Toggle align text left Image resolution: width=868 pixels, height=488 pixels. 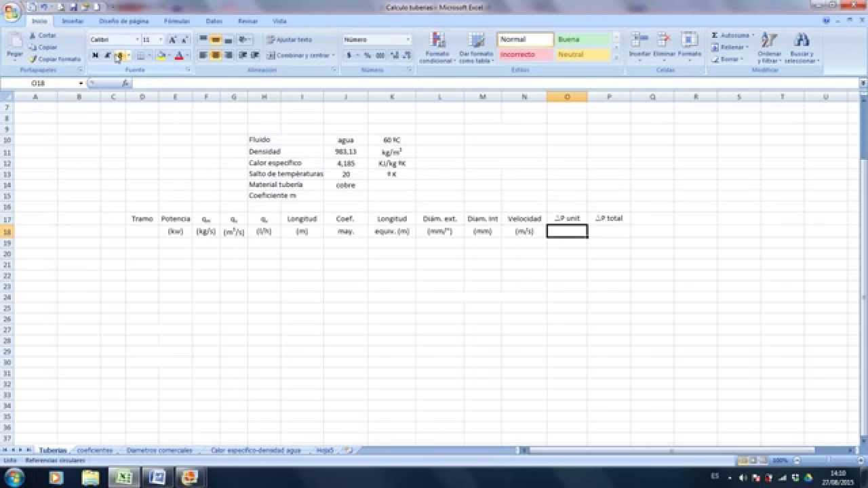203,56
